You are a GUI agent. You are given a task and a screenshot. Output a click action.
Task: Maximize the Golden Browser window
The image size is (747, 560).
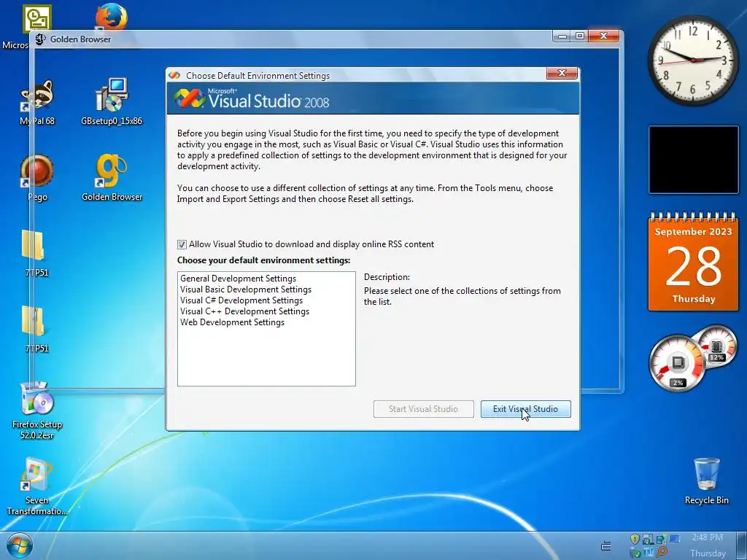tap(580, 36)
